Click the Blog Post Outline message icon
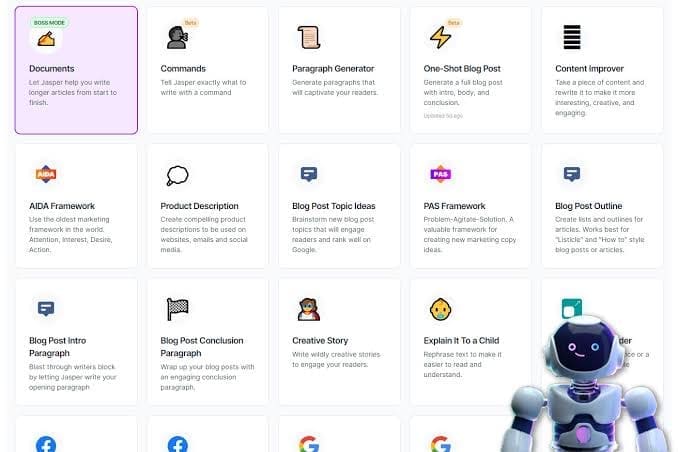The image size is (678, 452). pos(572,174)
